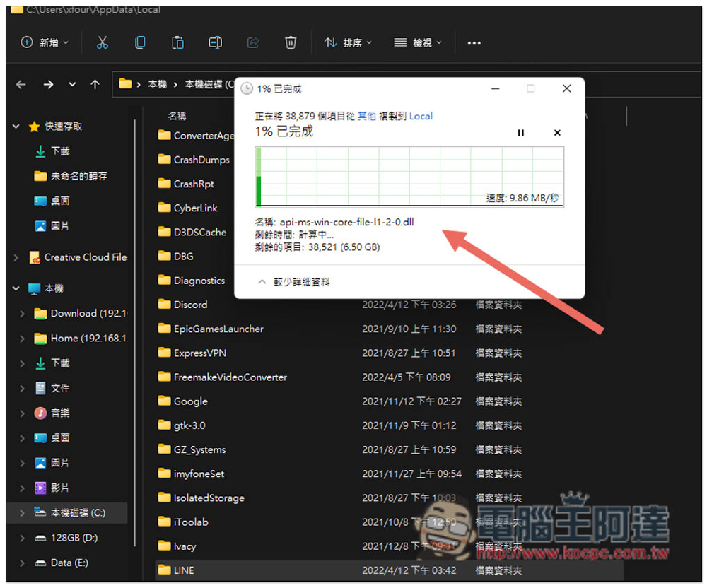Select the Diagnostics folder
This screenshot has width=707, height=588.
[x=192, y=281]
